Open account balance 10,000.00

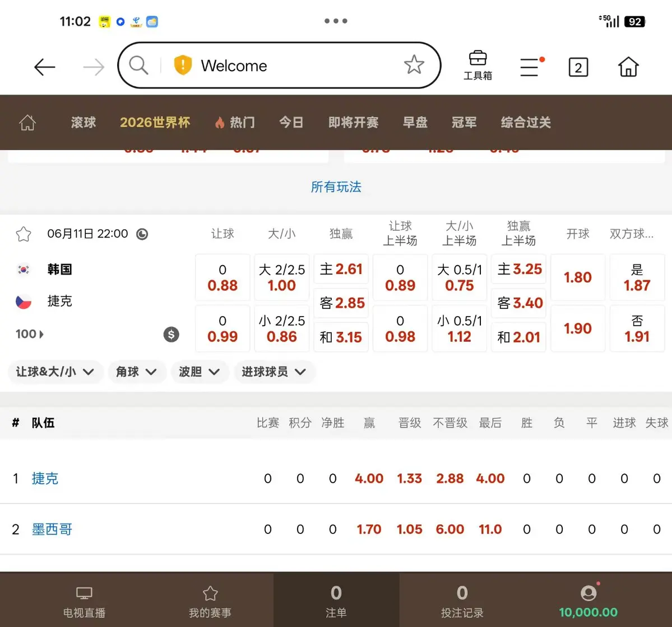click(588, 601)
